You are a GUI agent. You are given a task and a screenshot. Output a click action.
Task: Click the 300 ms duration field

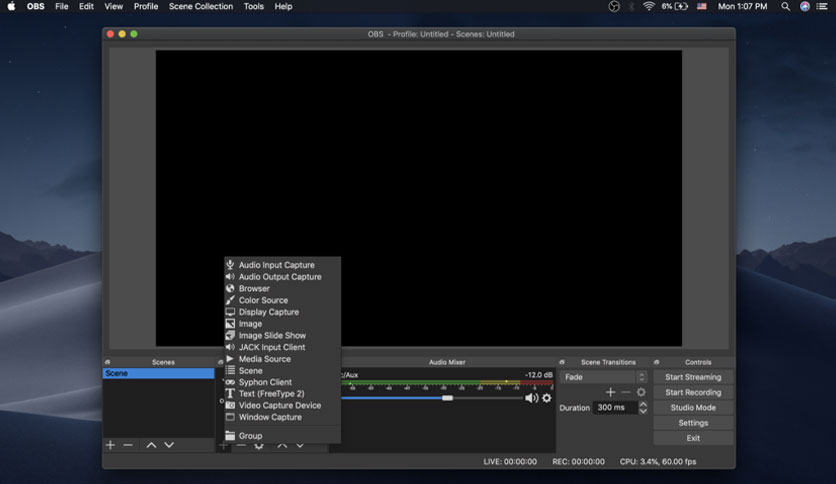(615, 407)
